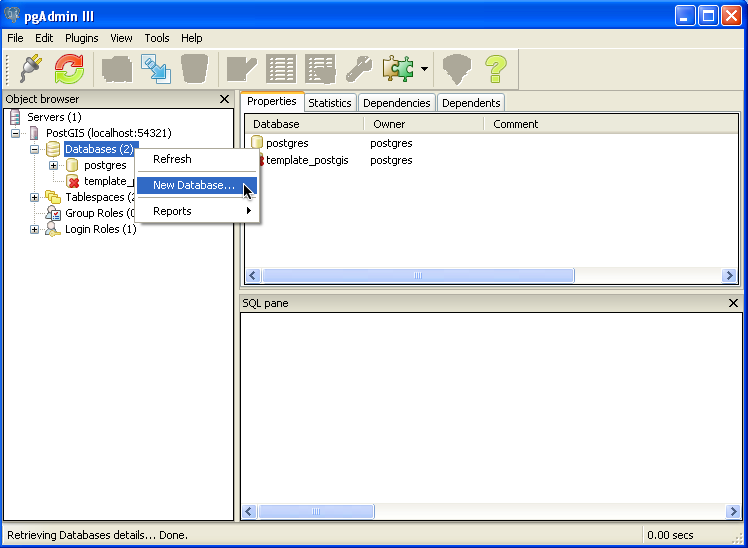Click the Login Roles icon
The width and height of the screenshot is (748, 548).
coord(53,229)
